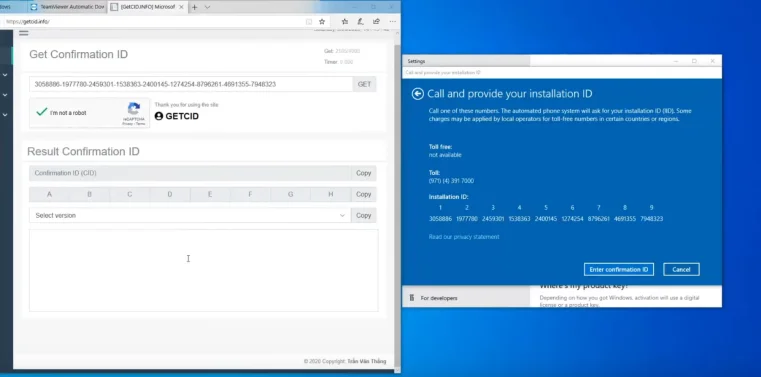This screenshot has height=377, width=761.
Task: Open the tab preview chevron
Action: 207,7
